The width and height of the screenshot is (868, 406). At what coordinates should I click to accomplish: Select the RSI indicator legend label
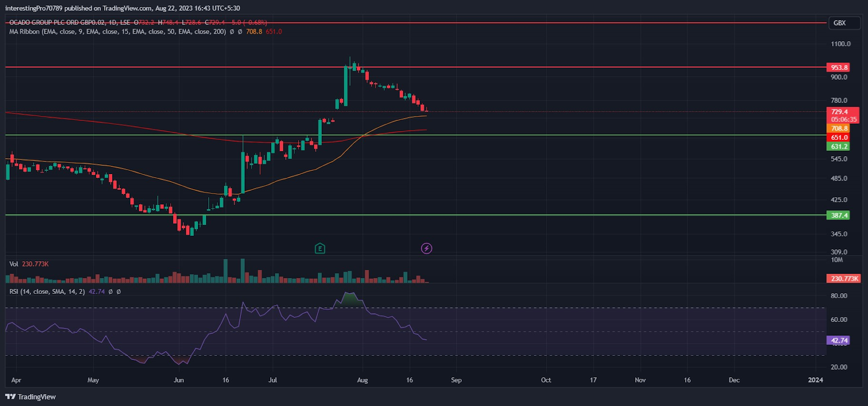(x=47, y=292)
